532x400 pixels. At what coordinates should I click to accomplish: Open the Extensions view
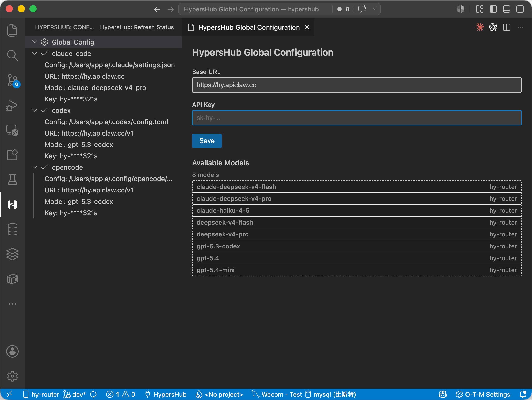coord(12,155)
